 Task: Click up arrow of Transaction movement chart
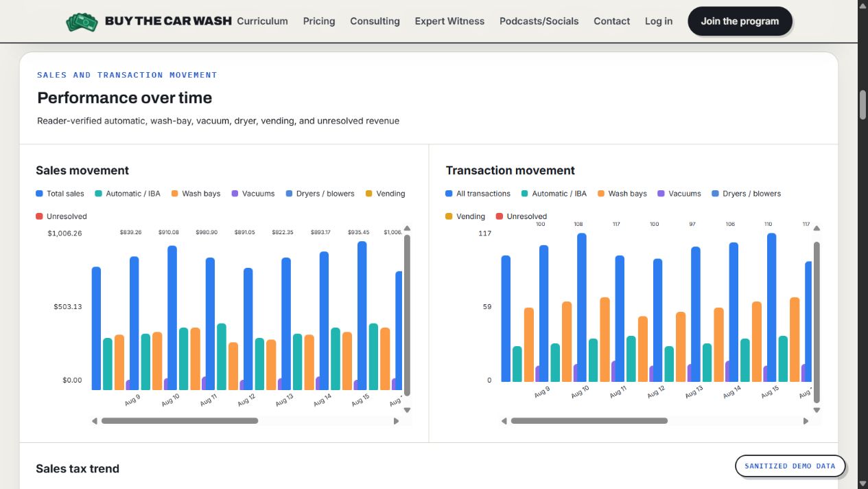pyautogui.click(x=817, y=228)
